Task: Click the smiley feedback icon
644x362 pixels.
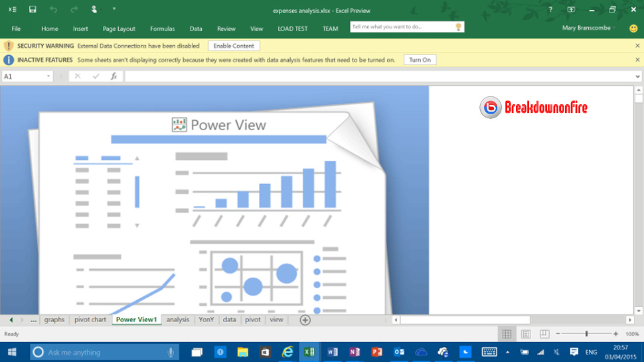Action: point(633,29)
